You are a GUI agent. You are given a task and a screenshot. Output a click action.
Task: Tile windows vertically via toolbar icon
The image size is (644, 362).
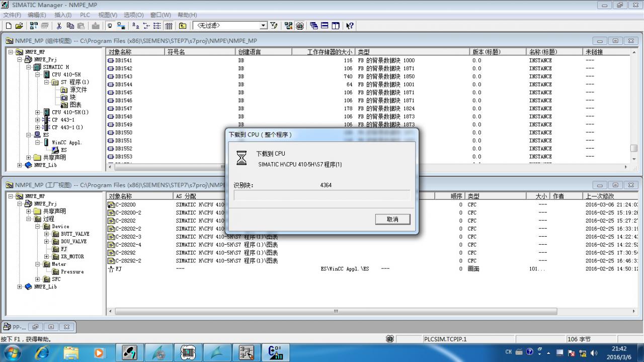tap(336, 26)
